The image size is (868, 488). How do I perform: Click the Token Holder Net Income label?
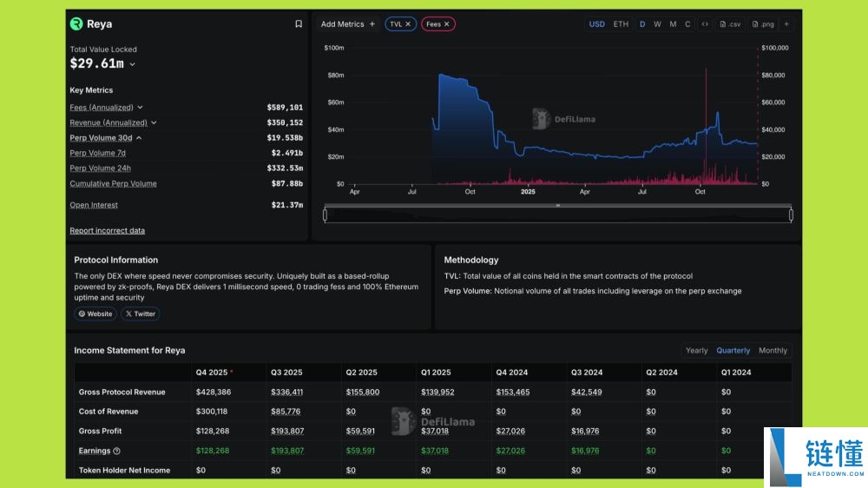click(x=124, y=471)
